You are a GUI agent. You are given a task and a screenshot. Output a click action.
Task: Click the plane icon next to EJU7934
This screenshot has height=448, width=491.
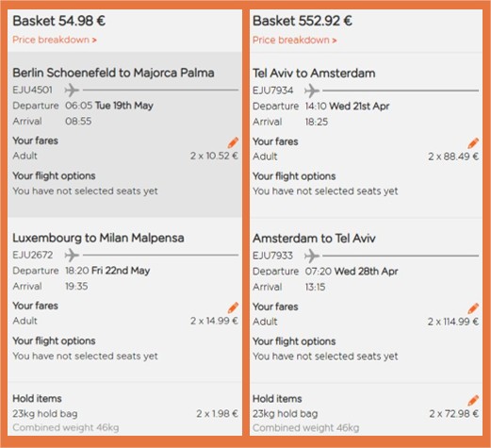pyautogui.click(x=312, y=91)
